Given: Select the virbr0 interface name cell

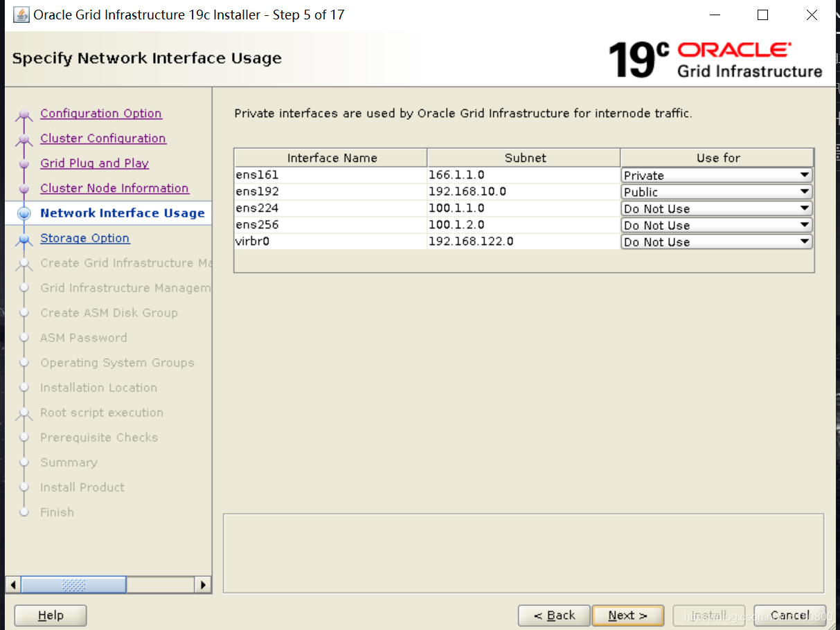Looking at the screenshot, I should [331, 242].
